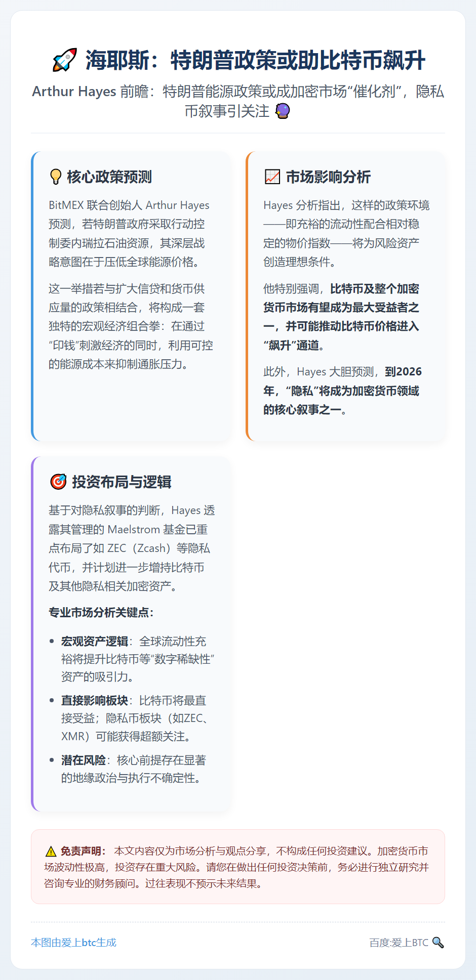Click the label 专业市场分析关键点

(x=101, y=613)
